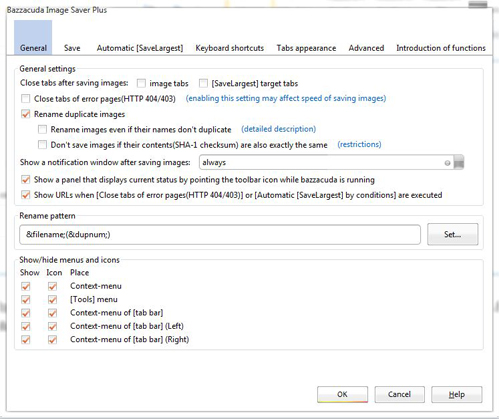Viewport: 499px width, 419px height.
Task: Confirm settings with OK
Action: pyautogui.click(x=342, y=394)
